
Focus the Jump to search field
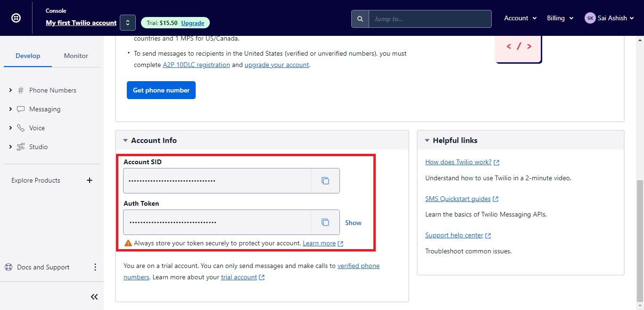[x=430, y=19]
